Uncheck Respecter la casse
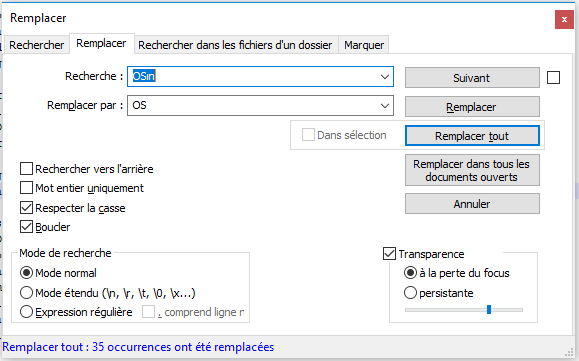This screenshot has width=579, height=361. click(x=26, y=208)
